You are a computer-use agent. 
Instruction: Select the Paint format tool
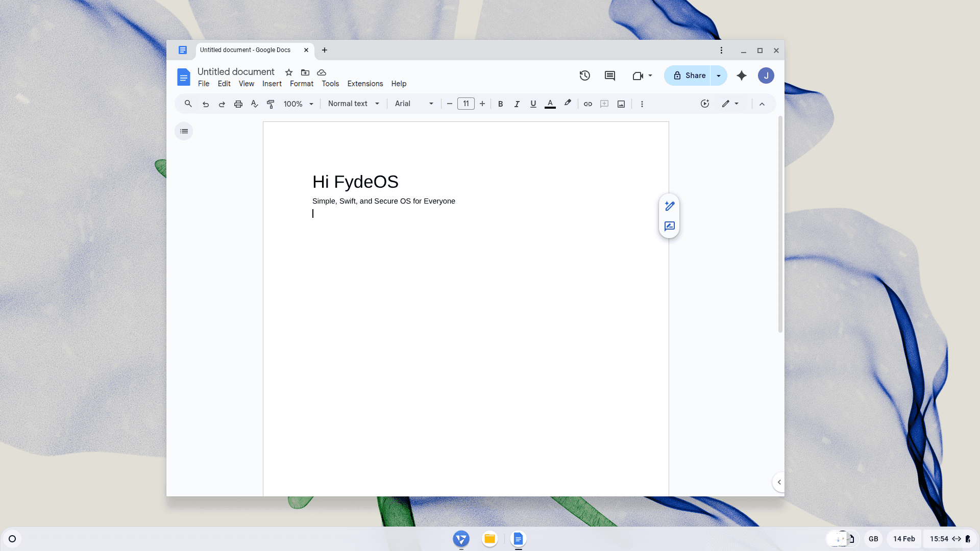271,104
